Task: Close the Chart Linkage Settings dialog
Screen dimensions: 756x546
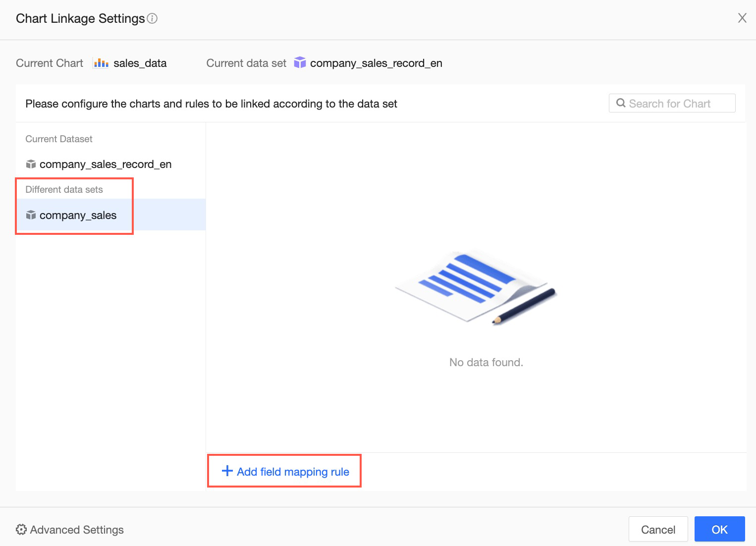Action: pos(742,18)
